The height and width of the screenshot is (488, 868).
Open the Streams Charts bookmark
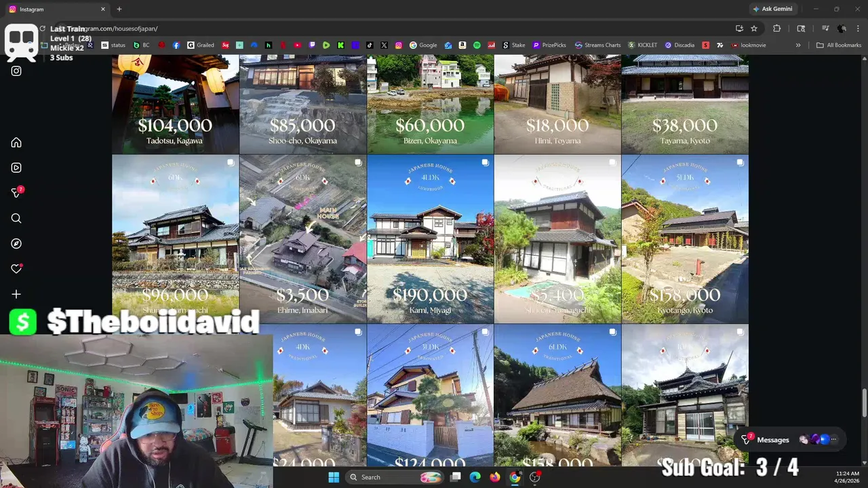coord(597,45)
